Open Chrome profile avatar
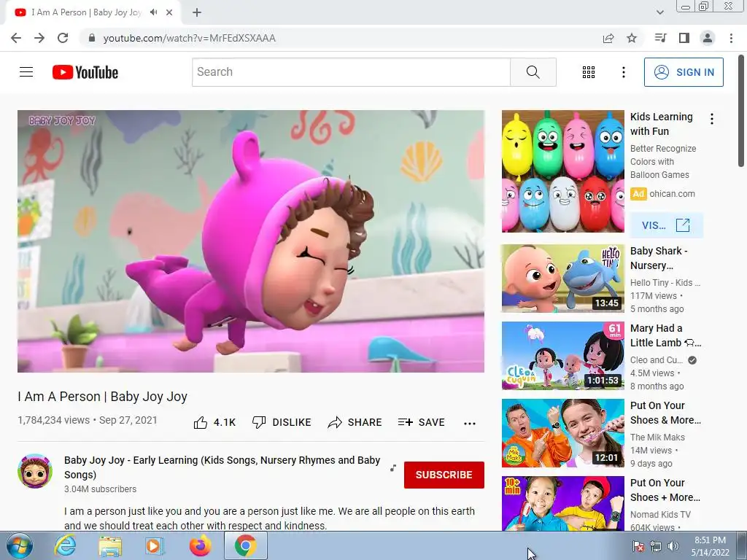The height and width of the screenshot is (560, 747). pyautogui.click(x=708, y=38)
